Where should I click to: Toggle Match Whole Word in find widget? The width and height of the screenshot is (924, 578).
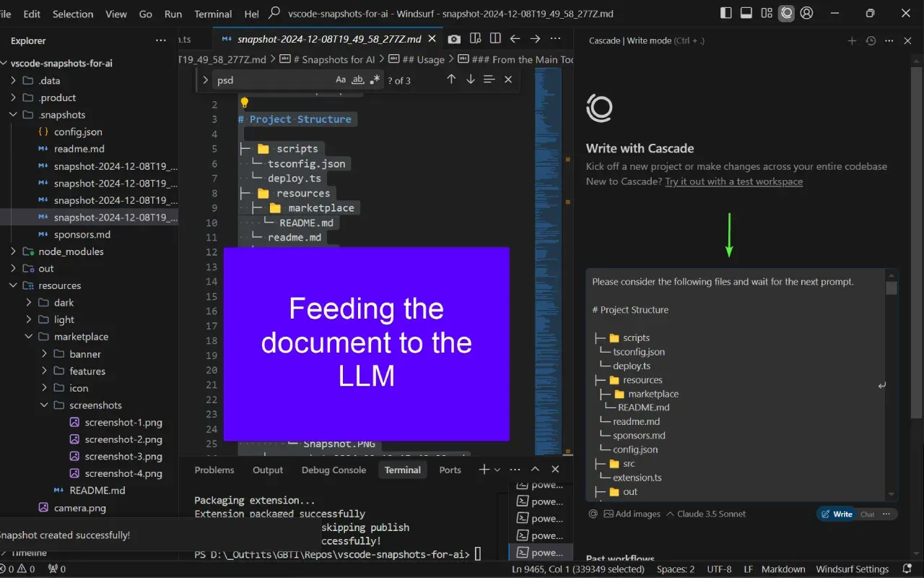coord(357,79)
